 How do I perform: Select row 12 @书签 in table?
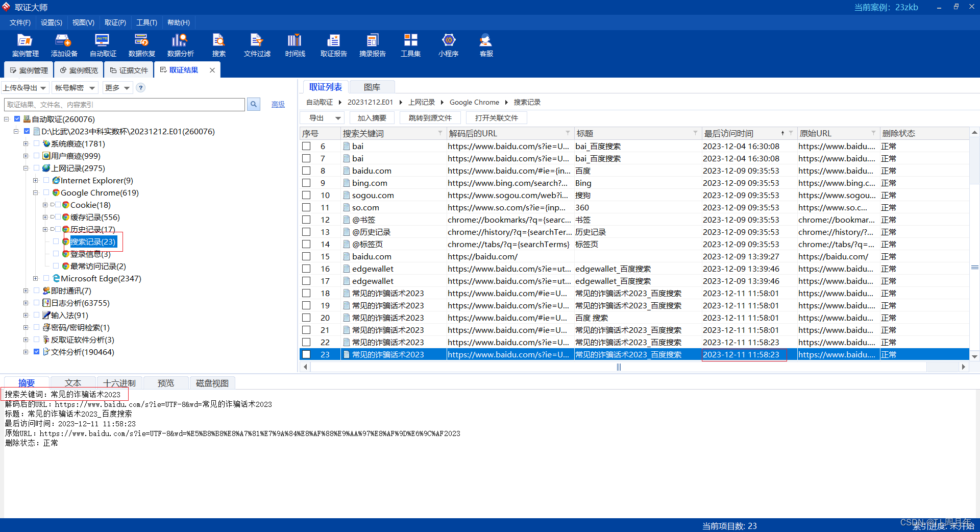pos(634,220)
